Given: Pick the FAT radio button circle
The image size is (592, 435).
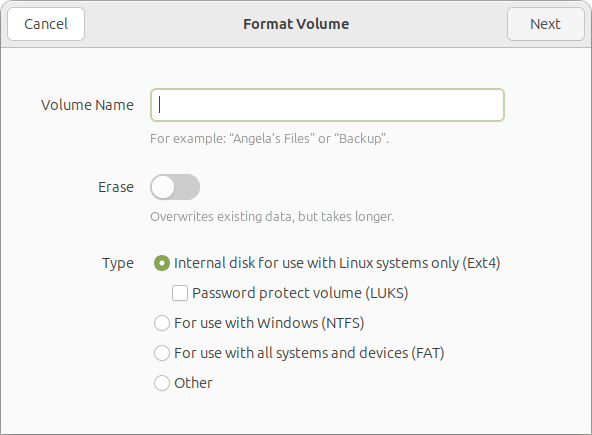Looking at the screenshot, I should pyautogui.click(x=162, y=353).
